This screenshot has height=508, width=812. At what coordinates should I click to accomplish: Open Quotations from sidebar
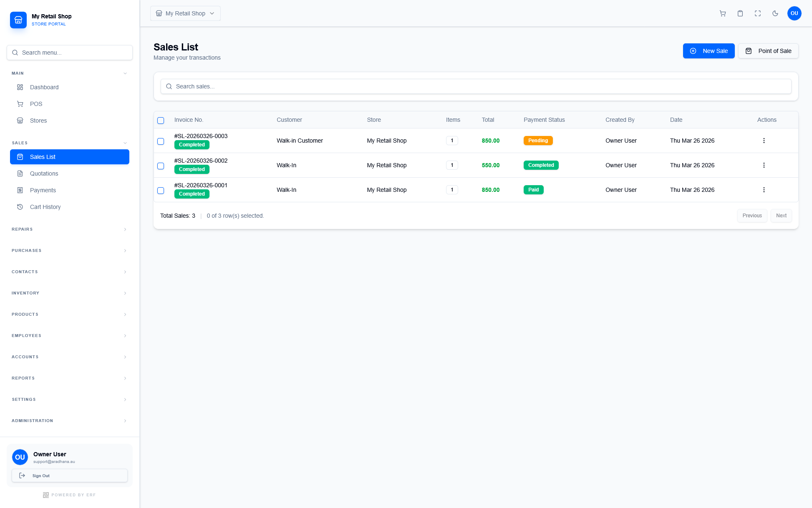(70, 174)
